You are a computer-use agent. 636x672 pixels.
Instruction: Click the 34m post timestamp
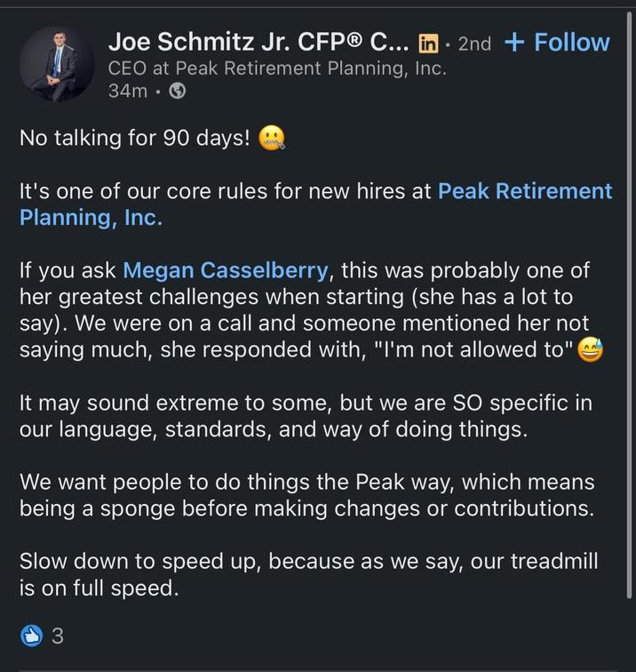(126, 92)
